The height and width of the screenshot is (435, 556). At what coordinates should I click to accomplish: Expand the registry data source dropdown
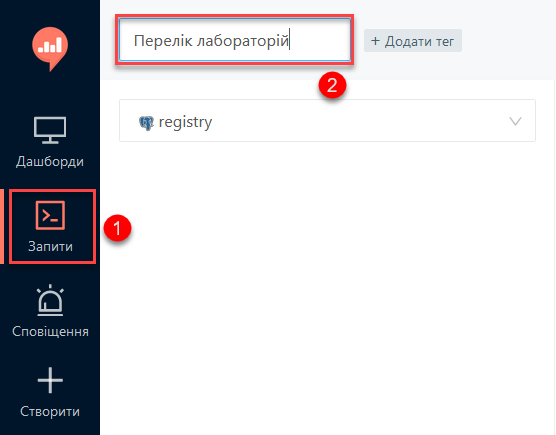327,121
